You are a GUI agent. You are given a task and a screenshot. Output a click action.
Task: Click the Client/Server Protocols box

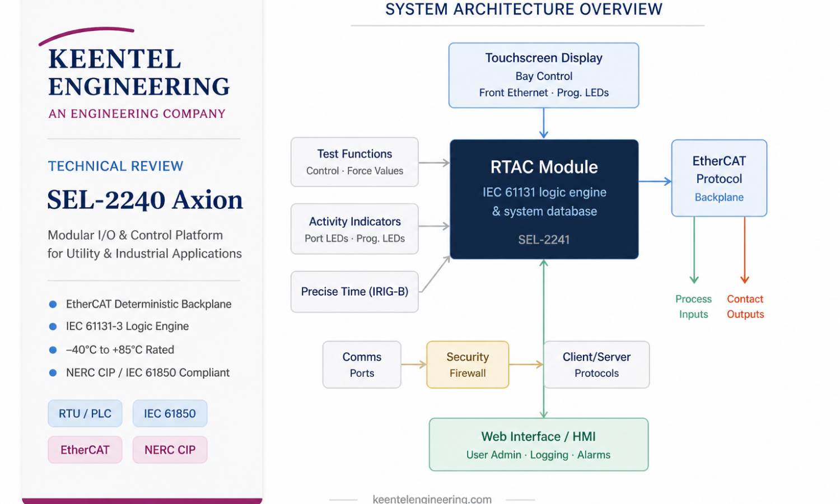pyautogui.click(x=596, y=365)
